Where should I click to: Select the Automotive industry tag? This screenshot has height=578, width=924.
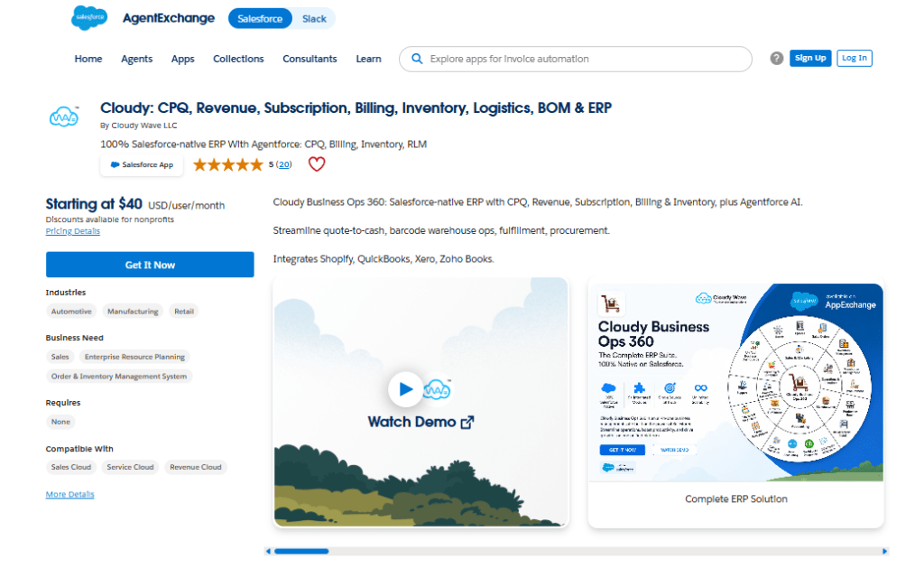point(70,312)
